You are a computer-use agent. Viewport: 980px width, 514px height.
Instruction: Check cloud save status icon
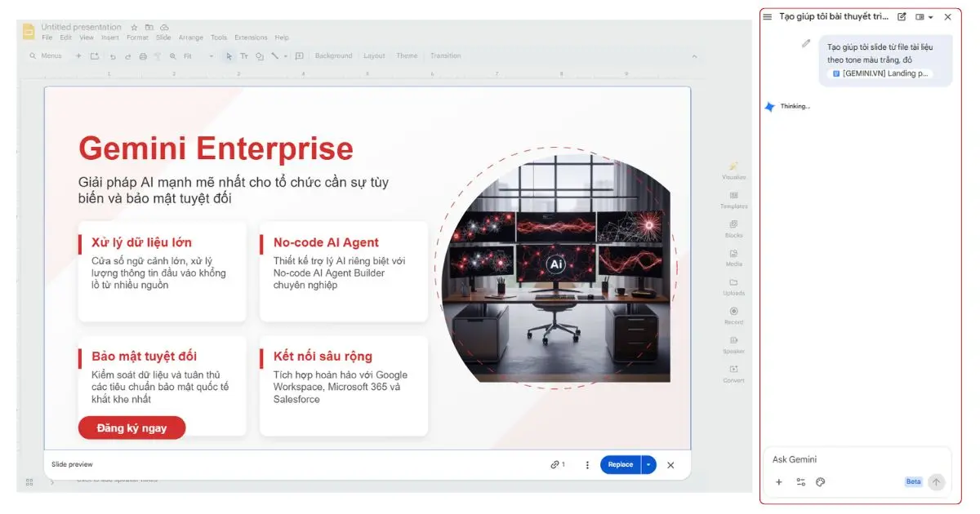tap(164, 27)
